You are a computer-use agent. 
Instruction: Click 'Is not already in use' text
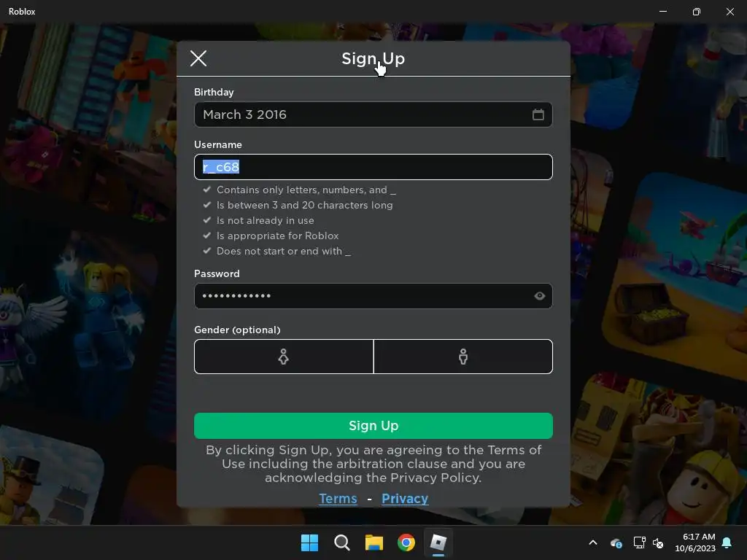click(x=266, y=220)
